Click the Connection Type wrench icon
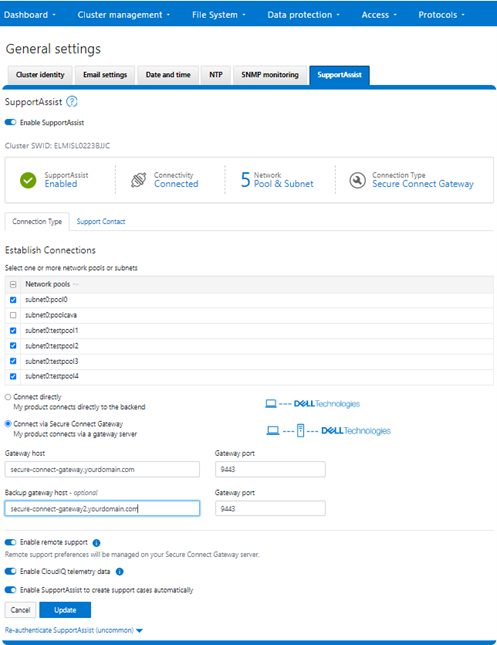The width and height of the screenshot is (497, 645). [x=358, y=180]
